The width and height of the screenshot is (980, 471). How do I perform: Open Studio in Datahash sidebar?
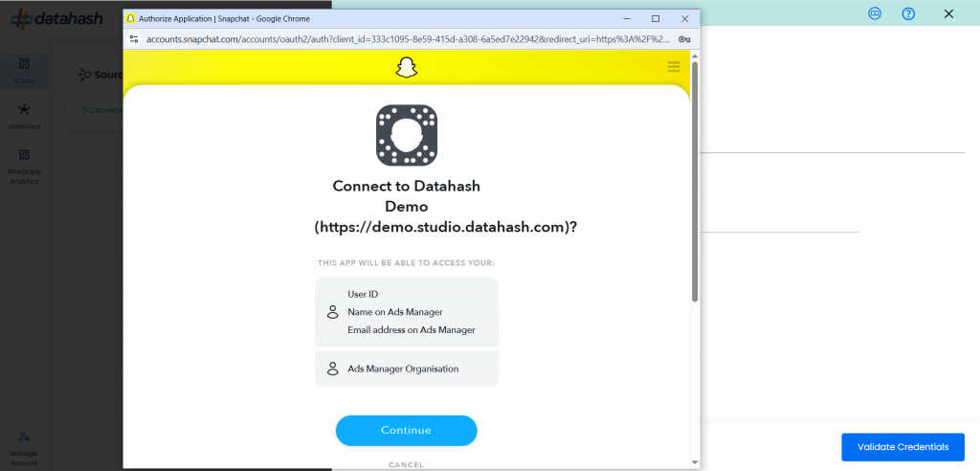[x=24, y=71]
